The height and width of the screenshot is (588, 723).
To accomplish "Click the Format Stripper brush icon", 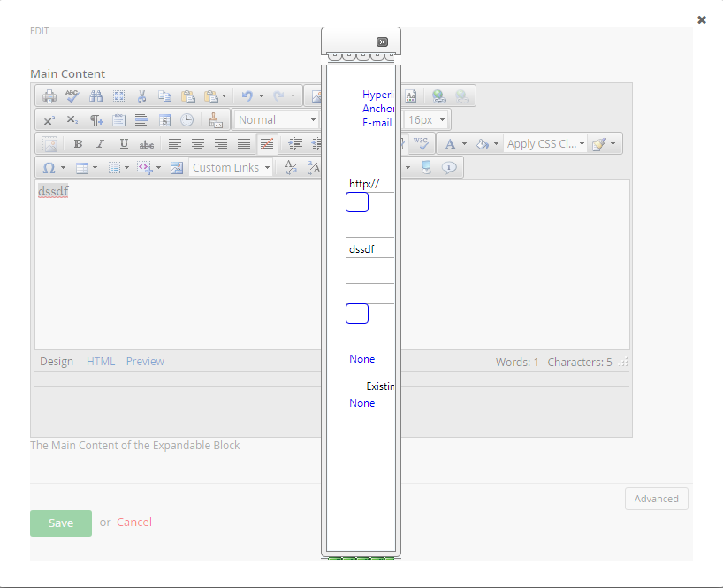I will tap(216, 120).
